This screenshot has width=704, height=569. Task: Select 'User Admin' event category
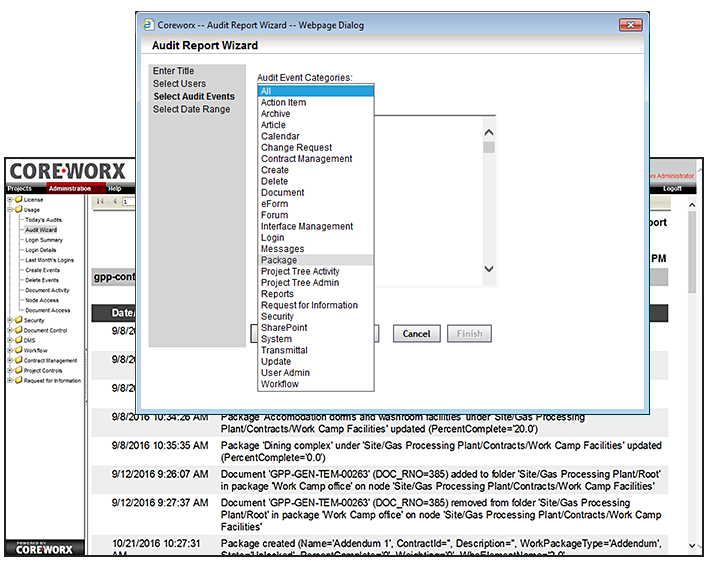[x=315, y=373]
